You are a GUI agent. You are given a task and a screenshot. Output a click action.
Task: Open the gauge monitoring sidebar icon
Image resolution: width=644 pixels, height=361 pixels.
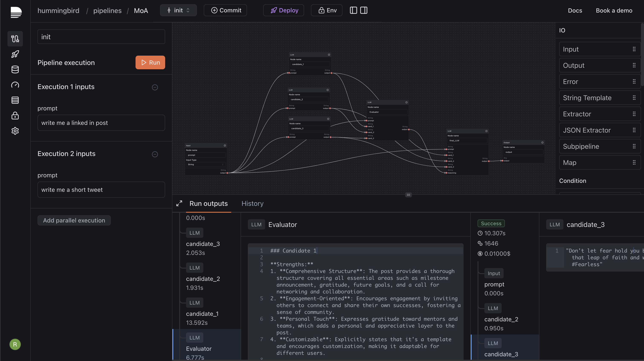point(15,85)
